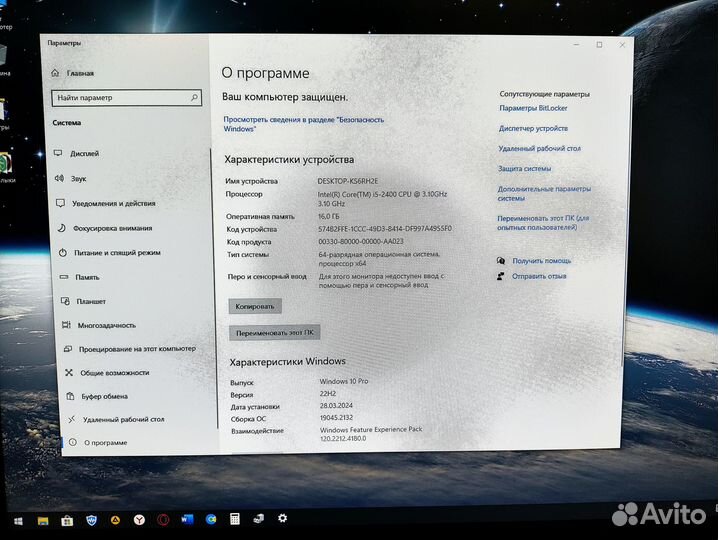Open Буфер обмена clipboard settings

[104, 397]
